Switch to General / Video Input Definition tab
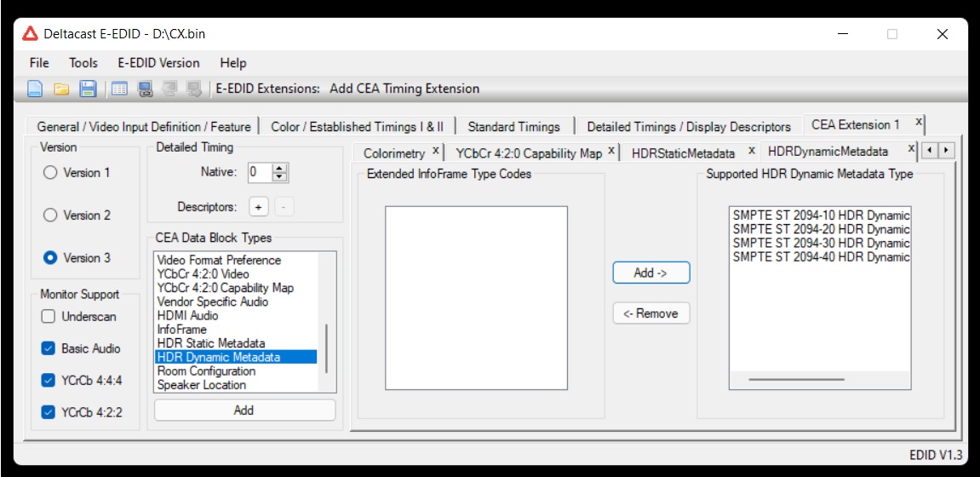Viewport: 980px width, 477px height. tap(144, 126)
